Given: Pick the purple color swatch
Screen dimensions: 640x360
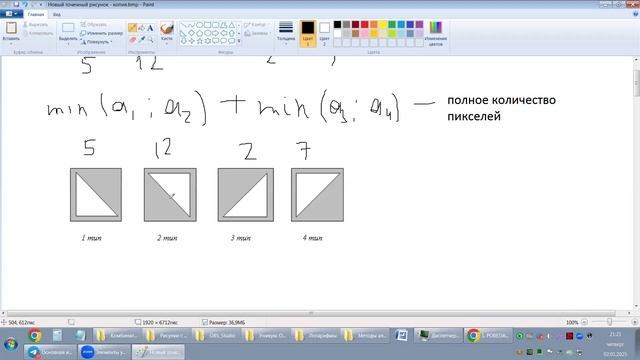Looking at the screenshot, I should pyautogui.click(x=419, y=24).
